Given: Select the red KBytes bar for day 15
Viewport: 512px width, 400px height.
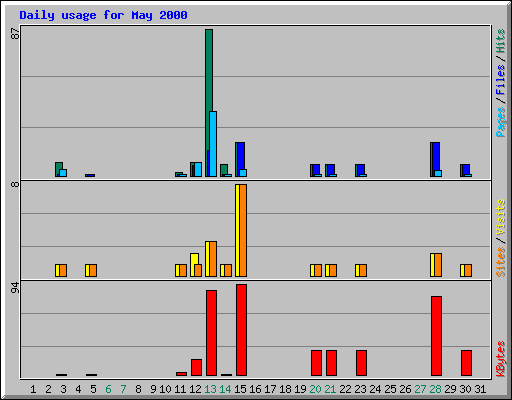Looking at the screenshot, I should [x=241, y=330].
